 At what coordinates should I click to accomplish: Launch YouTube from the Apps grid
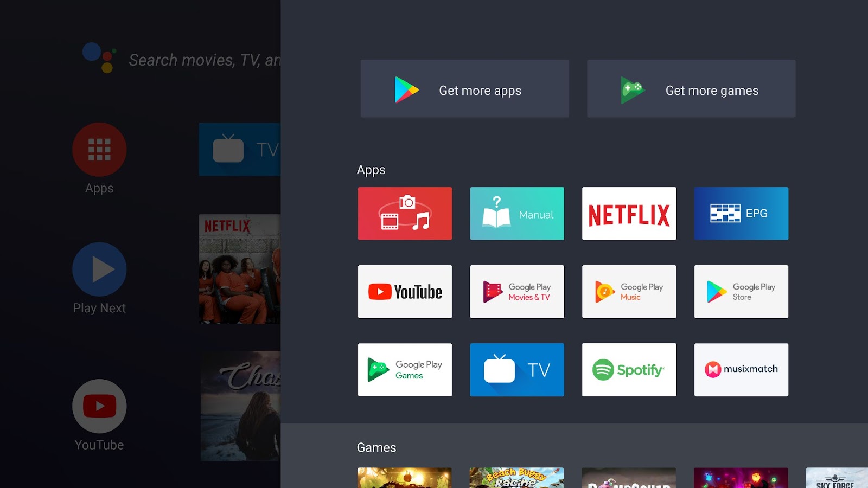pyautogui.click(x=405, y=292)
